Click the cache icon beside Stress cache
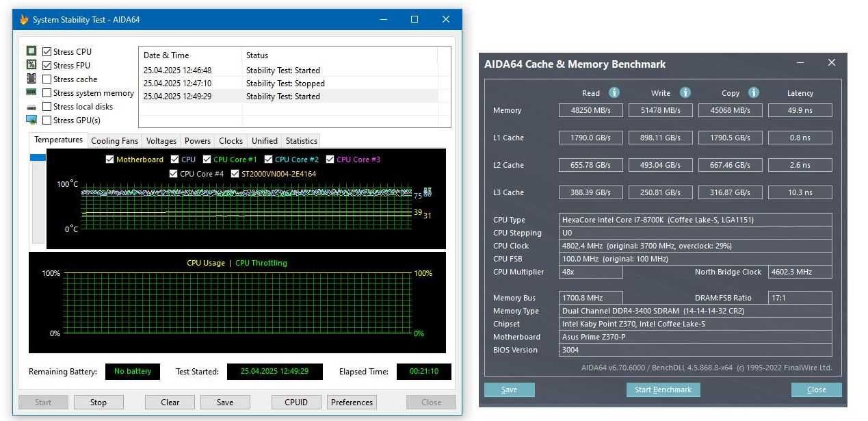This screenshot has height=421, width=868. [31, 79]
